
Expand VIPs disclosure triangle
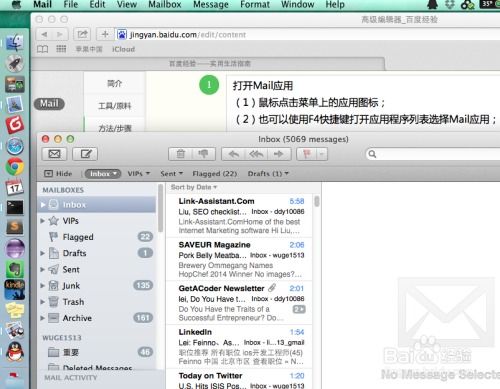(43, 221)
